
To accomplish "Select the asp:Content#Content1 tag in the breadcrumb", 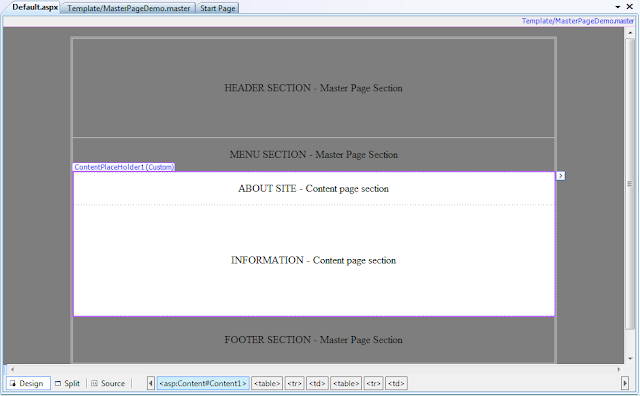I will coord(203,383).
